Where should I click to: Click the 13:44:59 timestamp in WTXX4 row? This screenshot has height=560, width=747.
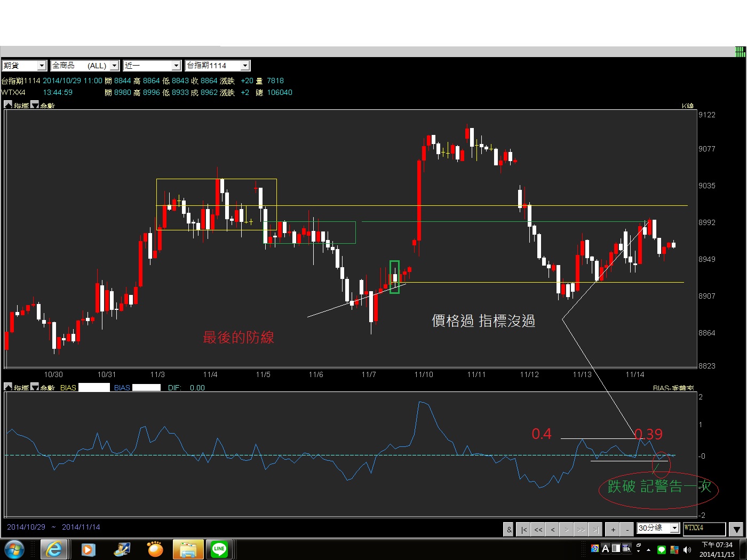point(58,92)
